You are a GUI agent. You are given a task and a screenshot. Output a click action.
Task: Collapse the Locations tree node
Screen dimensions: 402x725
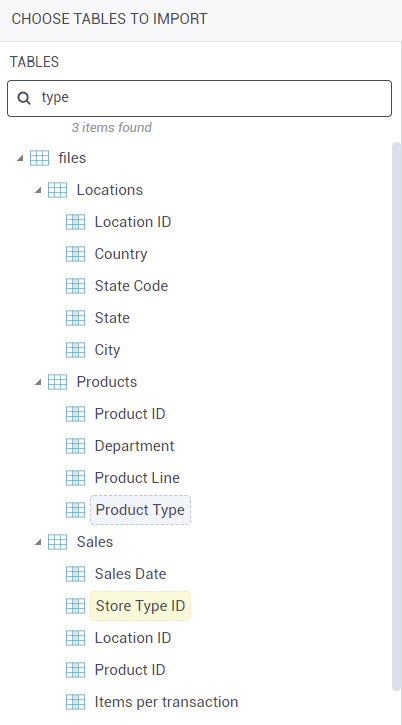coord(38,190)
